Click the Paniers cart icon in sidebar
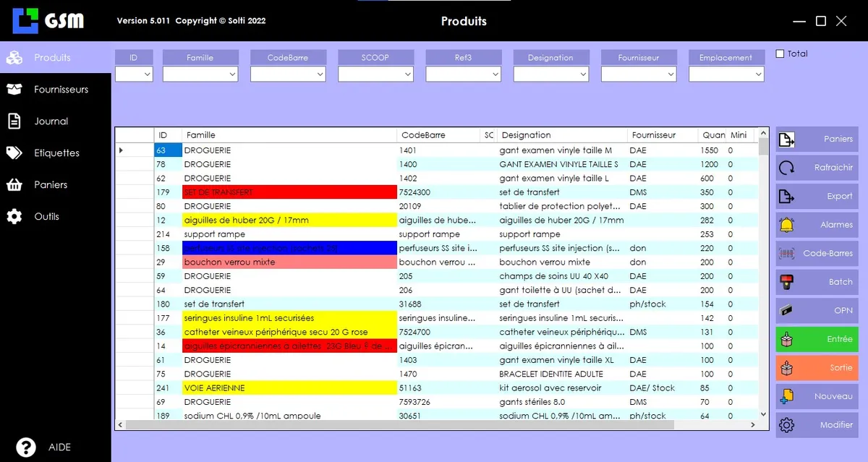The height and width of the screenshot is (462, 868). [14, 185]
